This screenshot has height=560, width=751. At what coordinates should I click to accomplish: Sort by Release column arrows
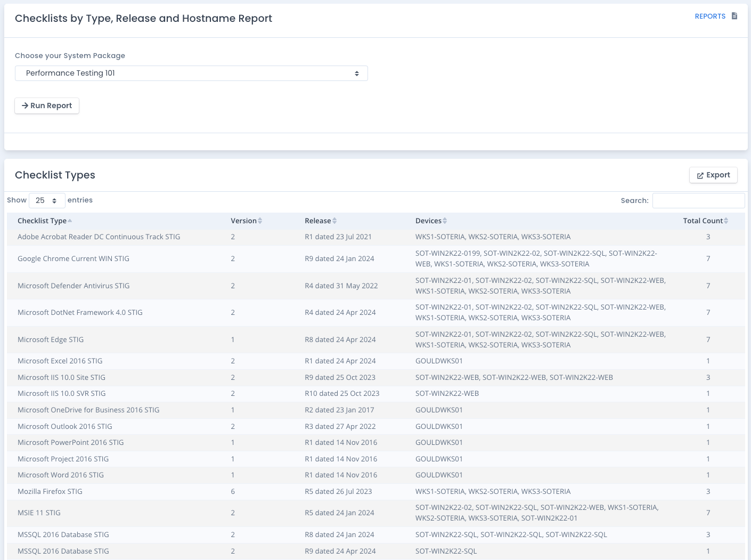pyautogui.click(x=334, y=221)
